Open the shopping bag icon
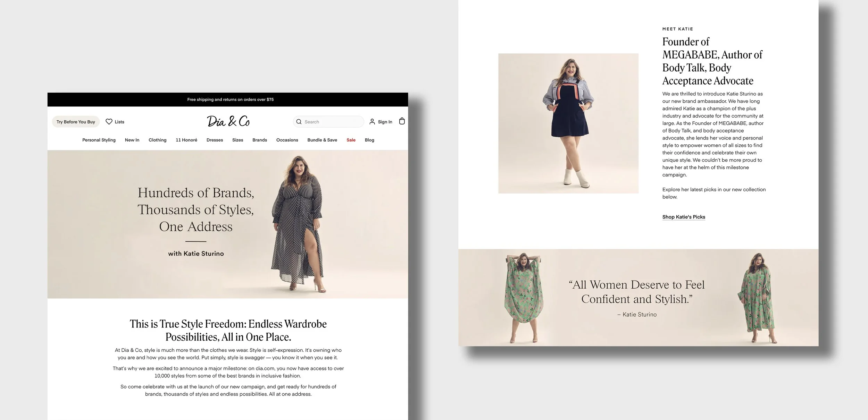This screenshot has width=868, height=420. 402,121
